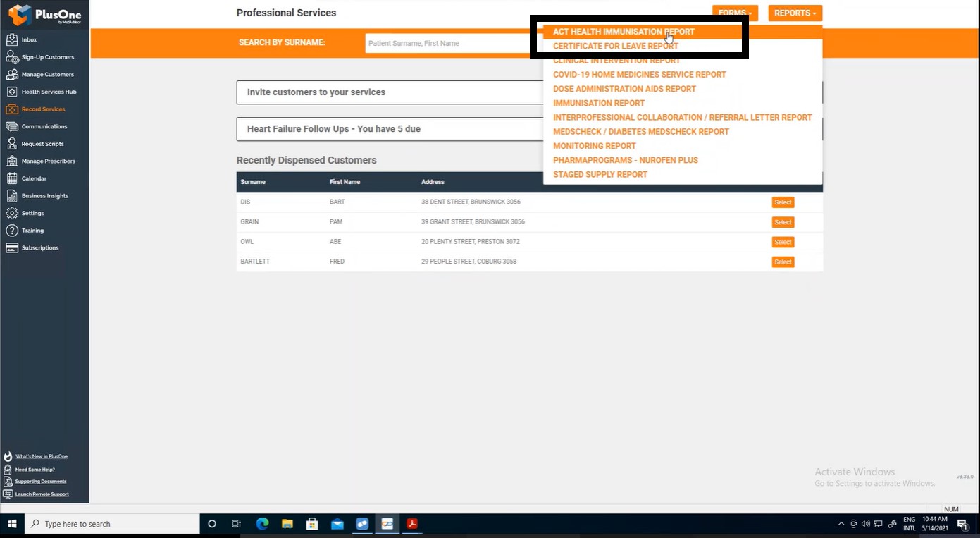Click the Need Some Help? link

click(x=35, y=470)
